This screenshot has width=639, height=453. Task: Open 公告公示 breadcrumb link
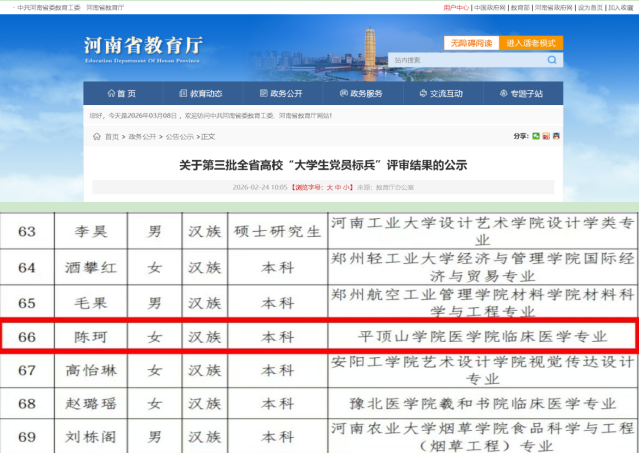click(179, 137)
